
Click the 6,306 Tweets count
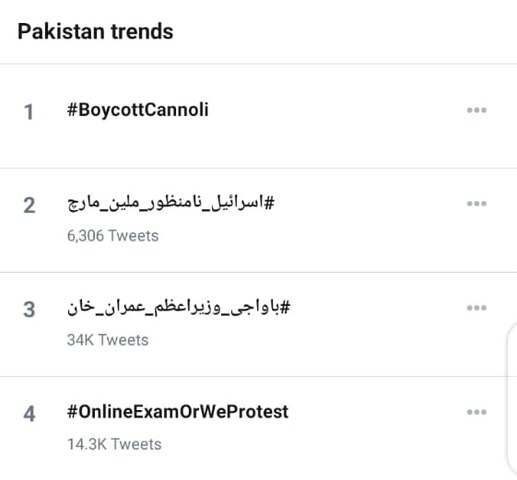coord(113,236)
